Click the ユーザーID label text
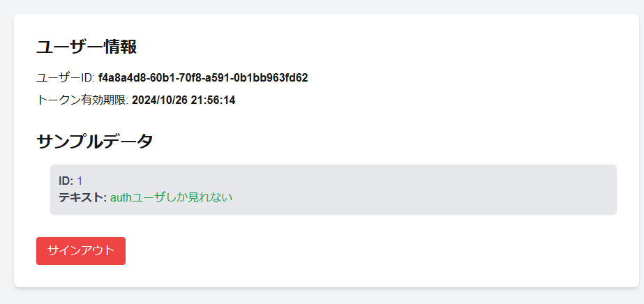 coord(65,77)
